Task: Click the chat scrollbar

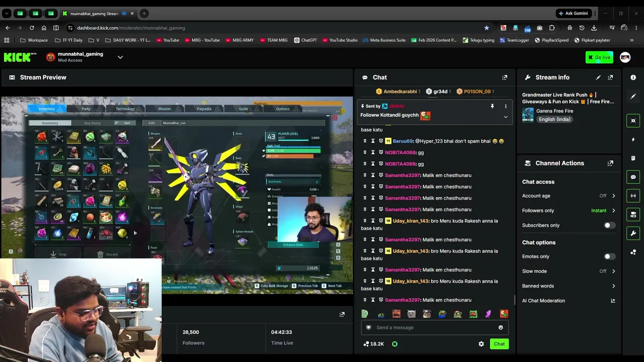Action: 514,300
